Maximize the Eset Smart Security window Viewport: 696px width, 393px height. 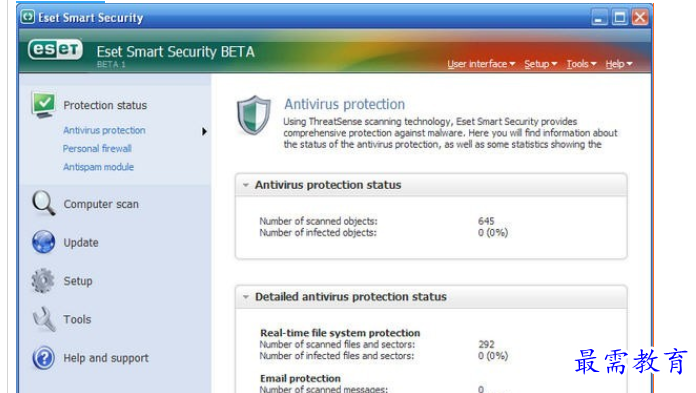coord(620,17)
